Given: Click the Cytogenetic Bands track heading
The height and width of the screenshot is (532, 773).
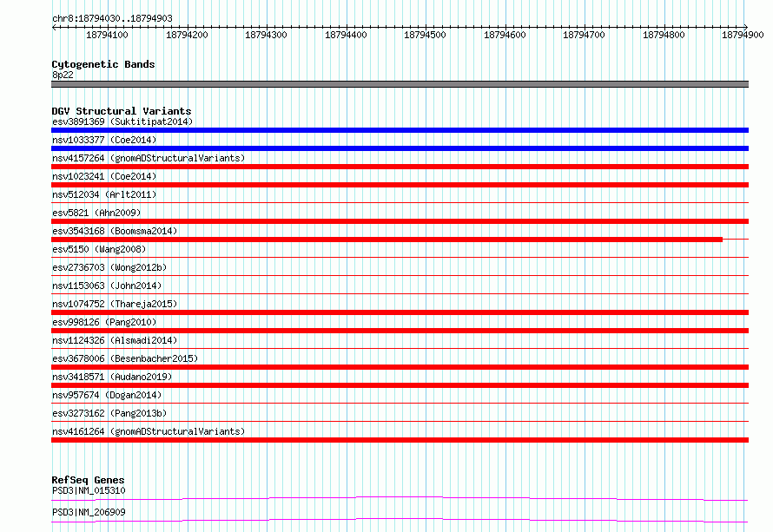Looking at the screenshot, I should click(103, 64).
